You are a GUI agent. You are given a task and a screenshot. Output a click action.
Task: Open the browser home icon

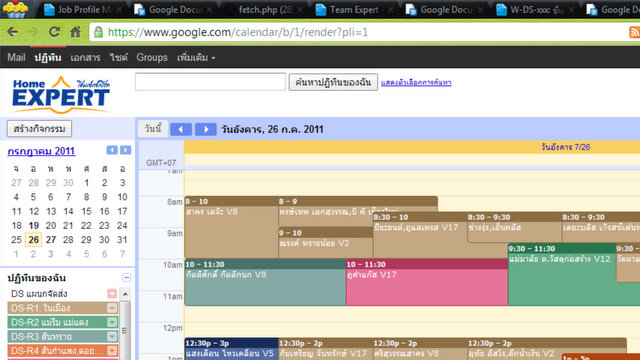[x=75, y=32]
